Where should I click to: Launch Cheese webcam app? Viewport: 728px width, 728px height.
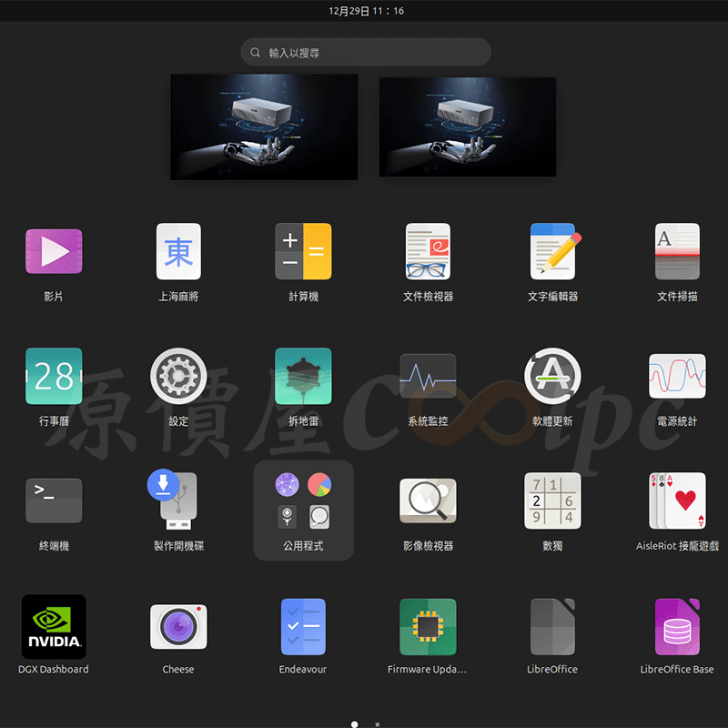(178, 626)
